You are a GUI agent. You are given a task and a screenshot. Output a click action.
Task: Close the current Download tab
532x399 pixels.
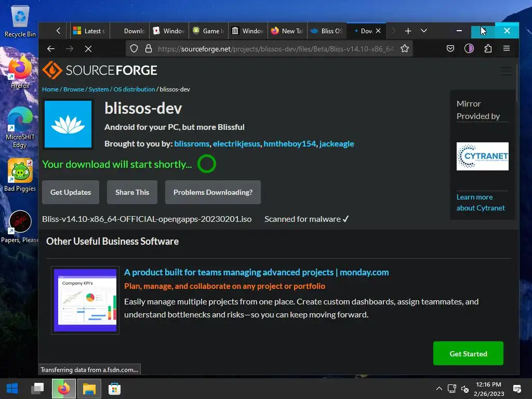click(x=378, y=31)
